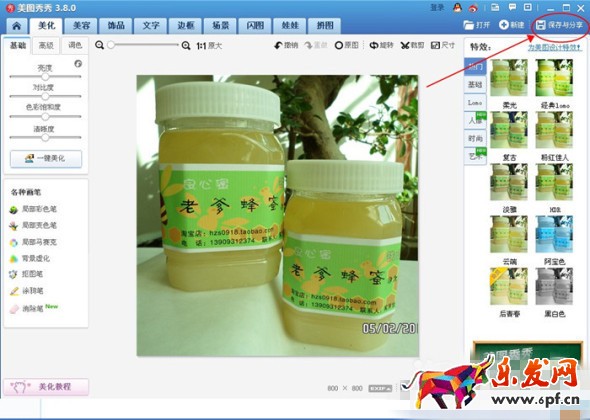Screen dimensions: 590x420
Task: Click the 旋转 rotate tool
Action: point(381,45)
